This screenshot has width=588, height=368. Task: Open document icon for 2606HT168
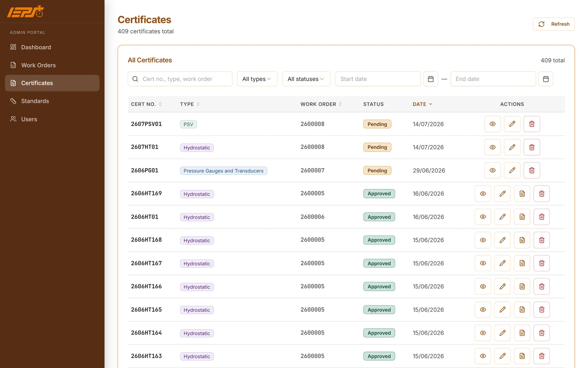pos(522,240)
